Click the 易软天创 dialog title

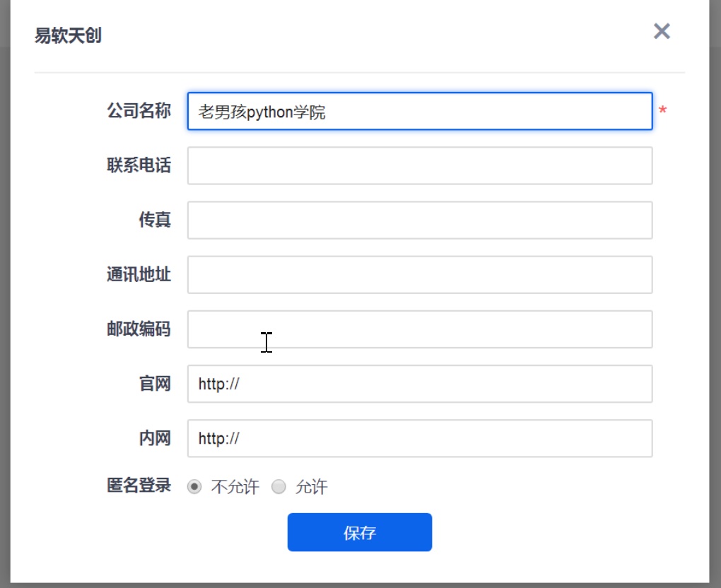[68, 36]
